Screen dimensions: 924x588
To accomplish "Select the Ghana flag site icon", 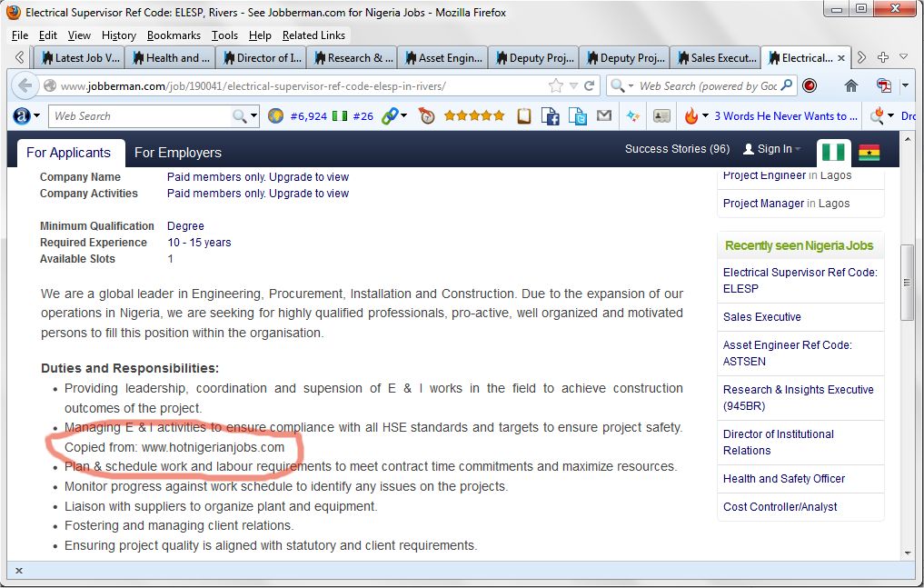I will [869, 153].
